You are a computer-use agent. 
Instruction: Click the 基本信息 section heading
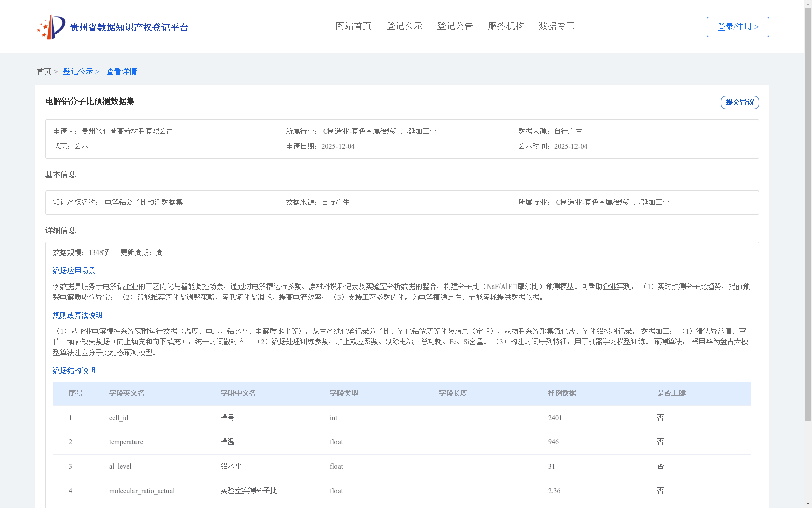[x=60, y=174]
